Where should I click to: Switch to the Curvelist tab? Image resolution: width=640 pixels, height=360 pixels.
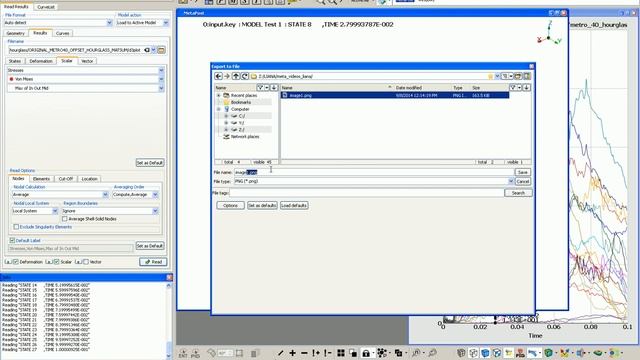(46, 7)
